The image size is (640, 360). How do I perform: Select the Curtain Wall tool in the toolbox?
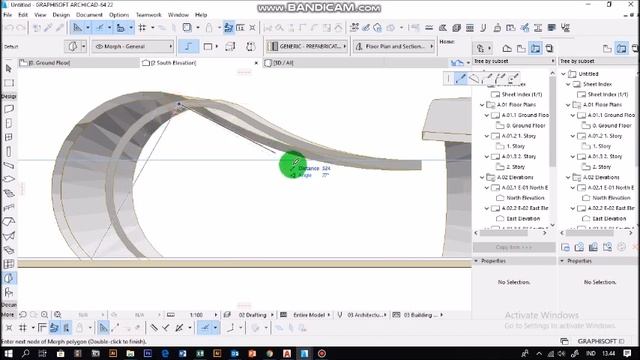click(9, 264)
